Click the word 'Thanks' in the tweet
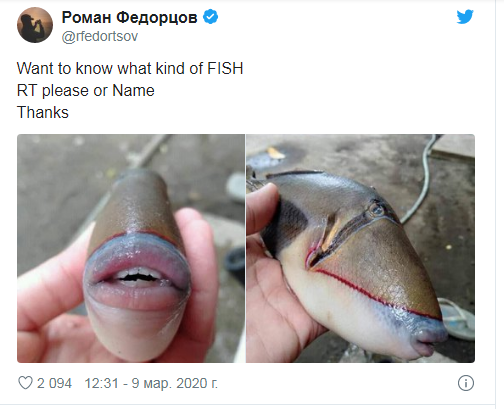 tap(43, 112)
